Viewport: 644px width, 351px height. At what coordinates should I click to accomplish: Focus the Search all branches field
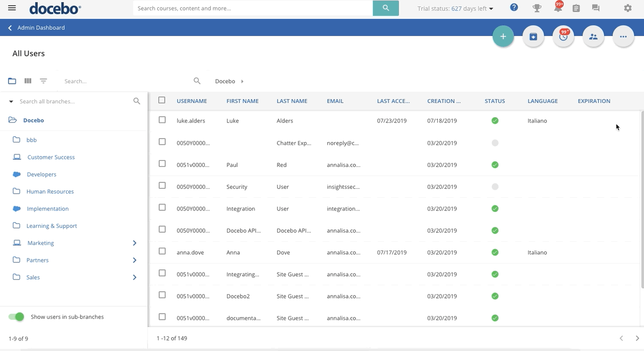[x=74, y=101]
